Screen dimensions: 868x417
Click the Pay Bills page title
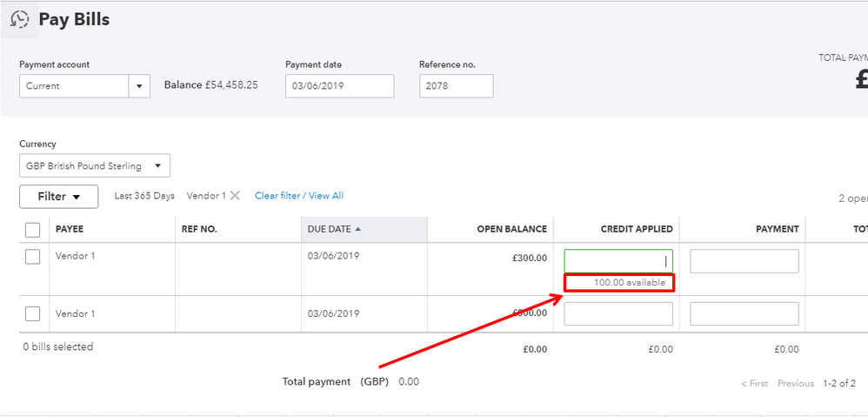click(74, 19)
